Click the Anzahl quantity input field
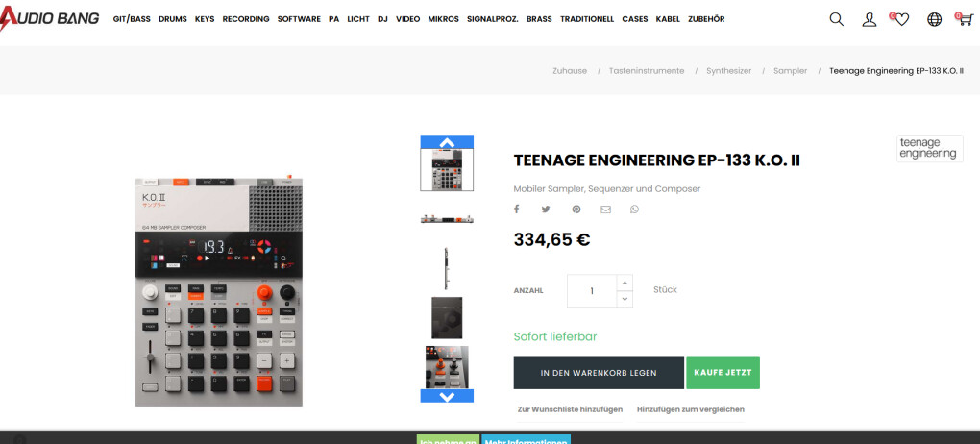 coord(592,291)
